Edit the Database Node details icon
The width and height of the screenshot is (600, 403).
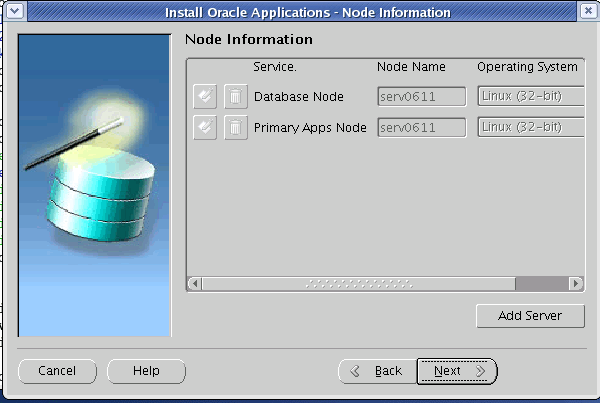205,96
